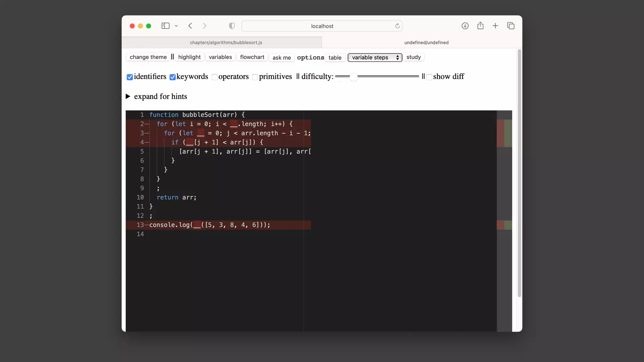Show the tab overview icon
This screenshot has width=644, height=362.
click(x=511, y=26)
